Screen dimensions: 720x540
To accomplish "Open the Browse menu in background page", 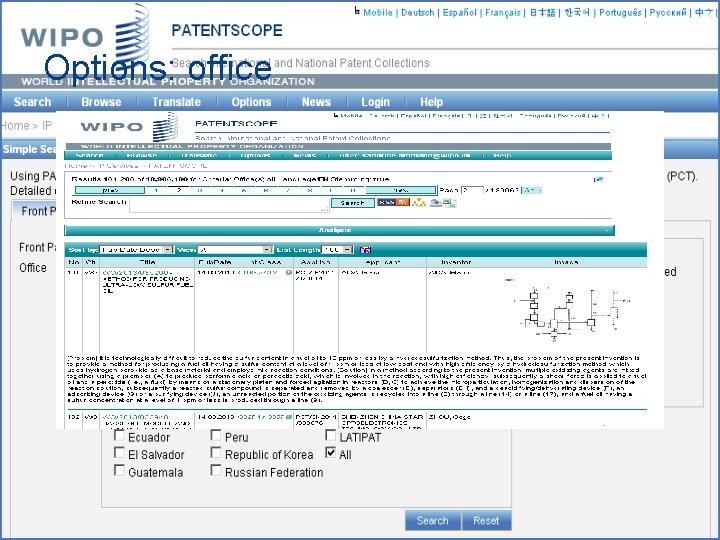I will click(x=101, y=102).
